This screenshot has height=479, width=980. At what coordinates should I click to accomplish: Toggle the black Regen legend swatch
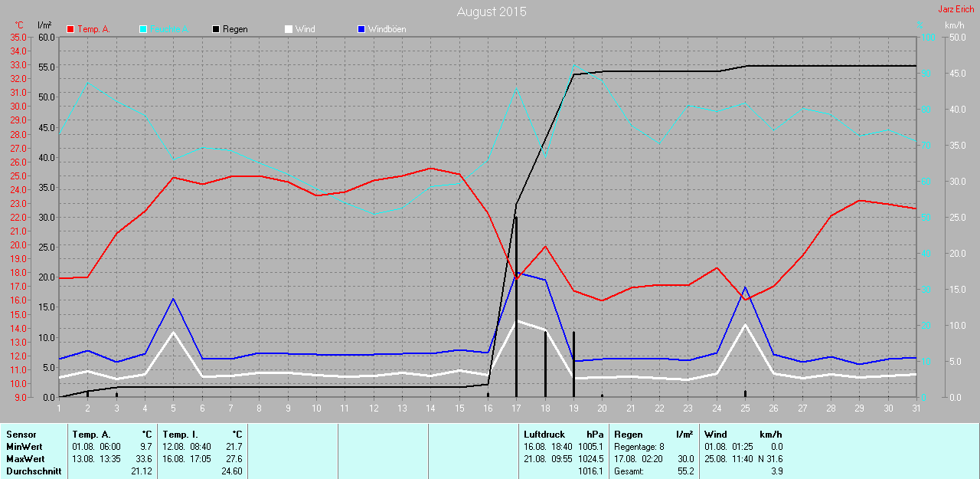(216, 29)
